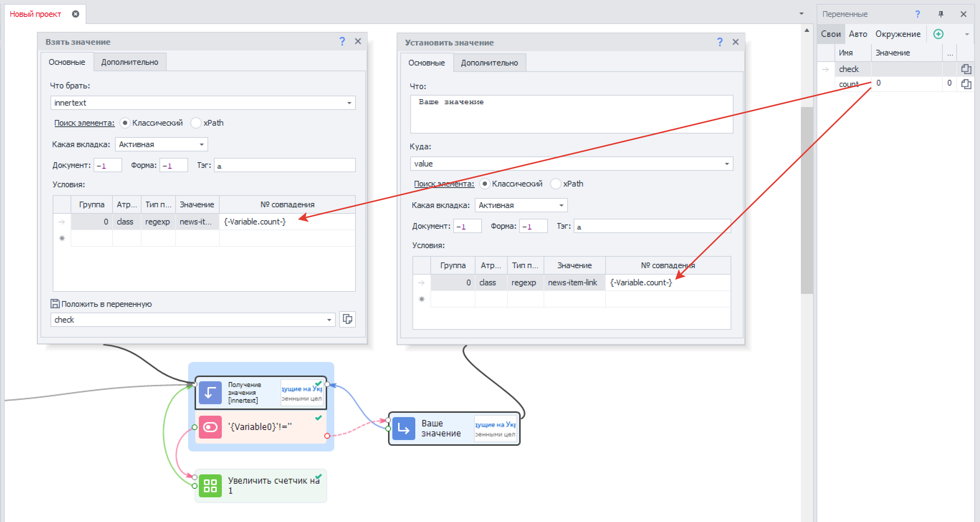Open help for Установить значение dialog
The width and height of the screenshot is (980, 522).
[720, 42]
